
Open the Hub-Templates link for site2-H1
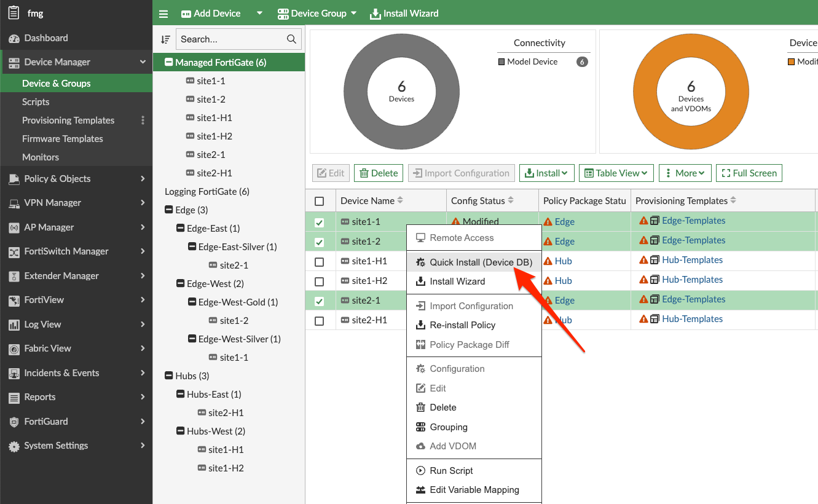[692, 319]
